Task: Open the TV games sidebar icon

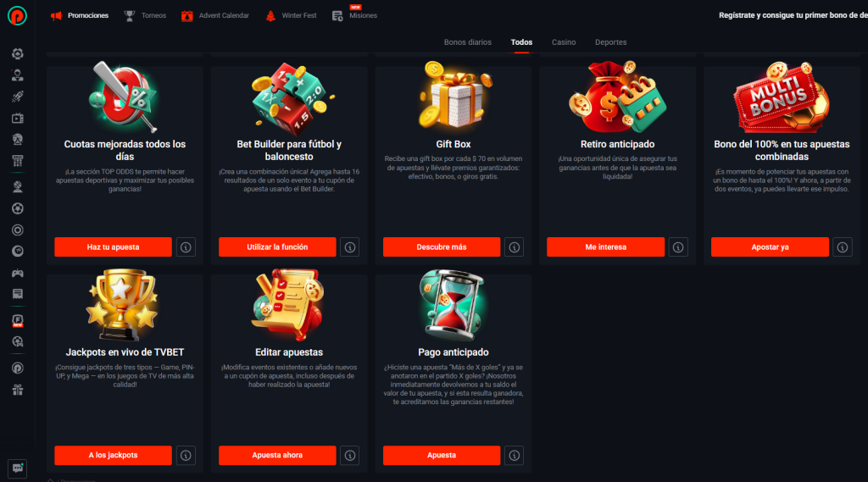Action: 18,119
